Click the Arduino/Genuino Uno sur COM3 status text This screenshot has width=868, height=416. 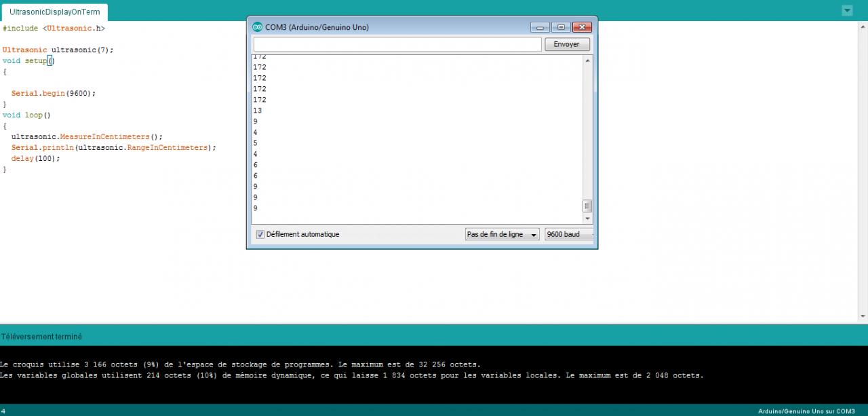pyautogui.click(x=806, y=411)
